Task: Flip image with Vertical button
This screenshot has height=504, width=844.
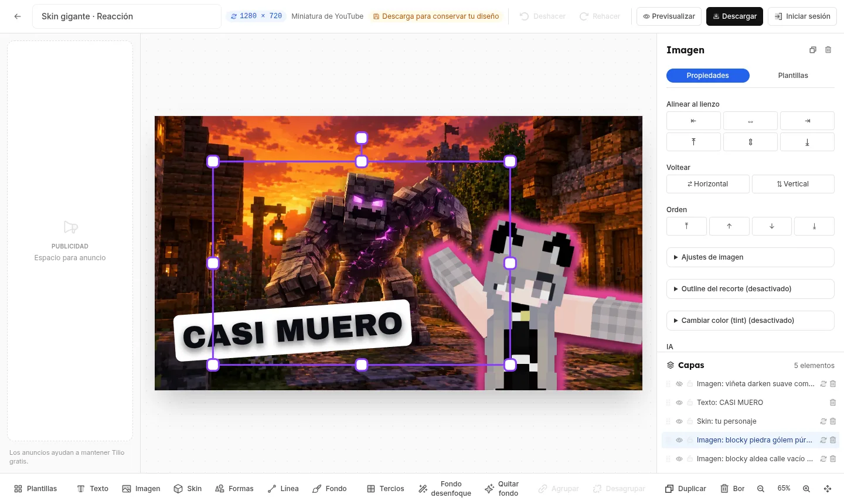Action: (793, 184)
